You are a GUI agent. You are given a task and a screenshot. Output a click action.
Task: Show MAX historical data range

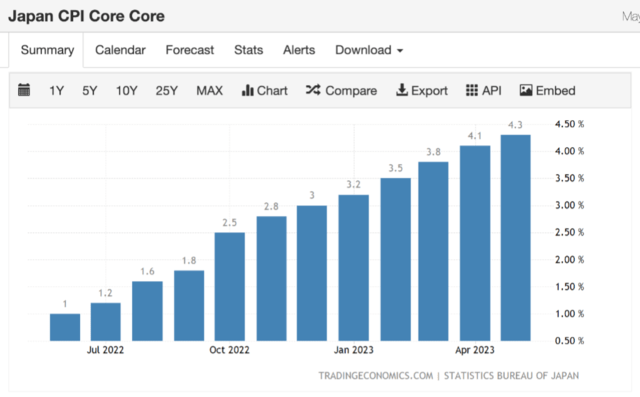coord(209,91)
